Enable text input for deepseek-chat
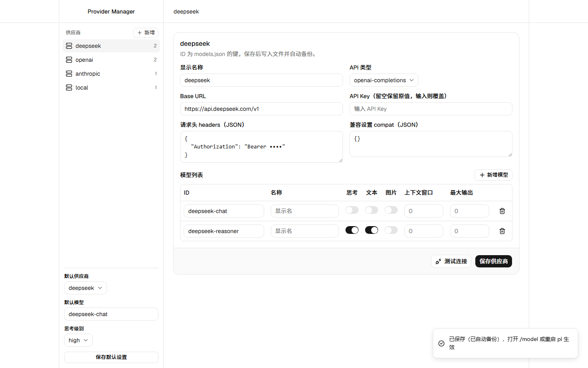The image size is (588, 368). coord(372,210)
